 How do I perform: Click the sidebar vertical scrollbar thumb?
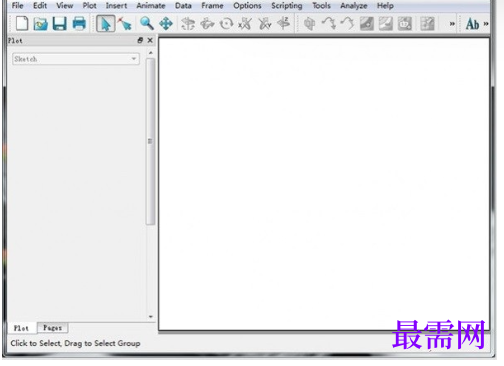(x=150, y=141)
